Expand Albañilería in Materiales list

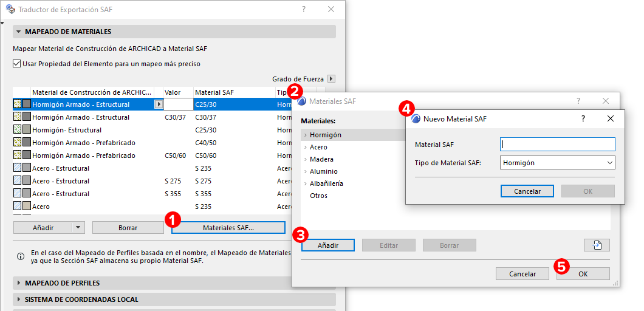(x=305, y=183)
